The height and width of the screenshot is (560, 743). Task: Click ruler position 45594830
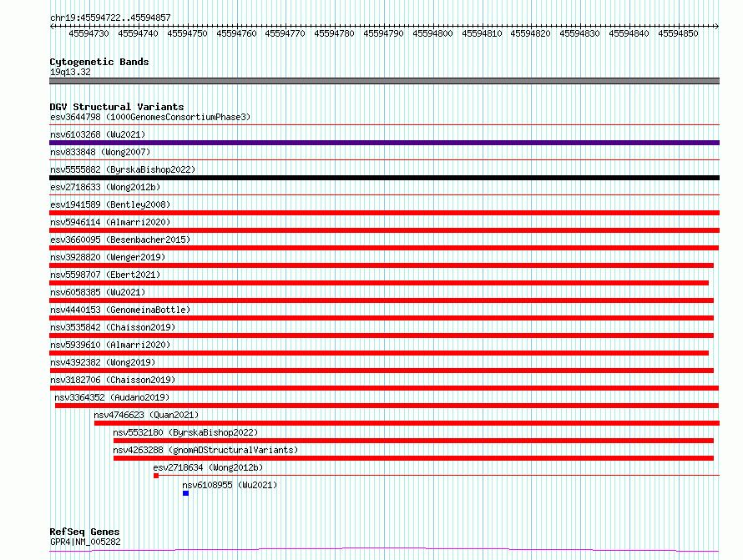coord(579,33)
